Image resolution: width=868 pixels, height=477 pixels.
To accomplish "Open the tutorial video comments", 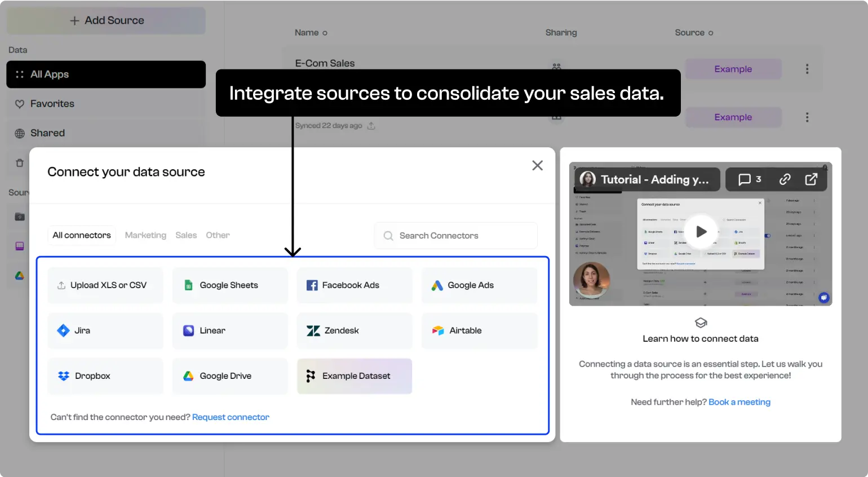I will [x=750, y=179].
